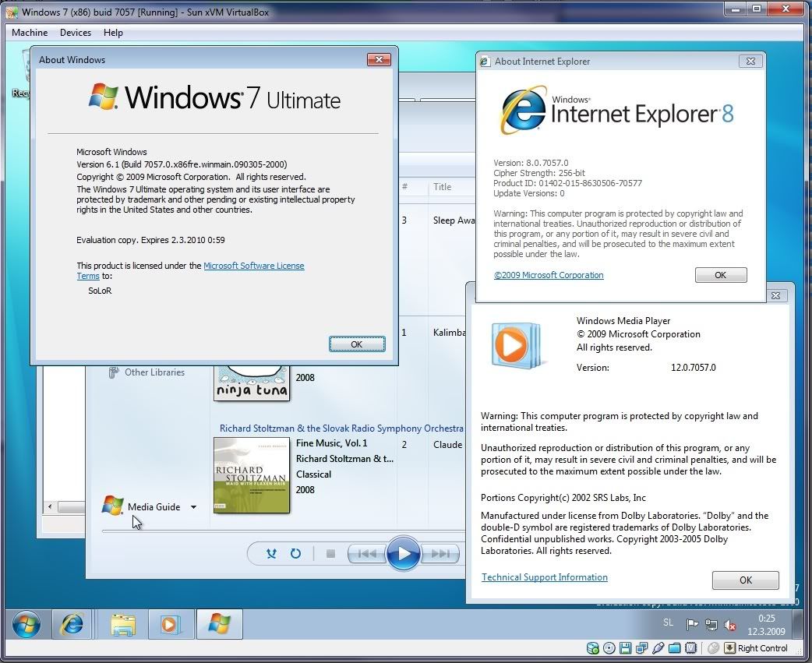The width and height of the screenshot is (812, 663).
Task: Click the VirtualBox CD/DVD status icon
Action: tap(609, 648)
